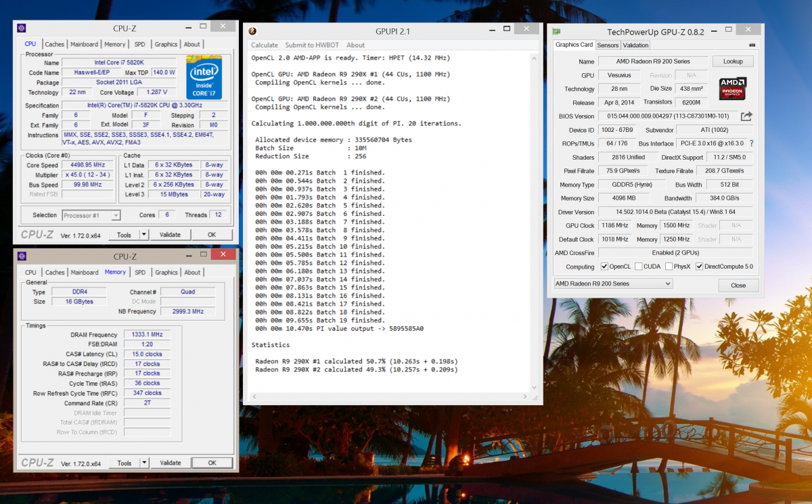The image size is (812, 504).
Task: Open the Sensors tab in GPU-Z
Action: (x=608, y=45)
